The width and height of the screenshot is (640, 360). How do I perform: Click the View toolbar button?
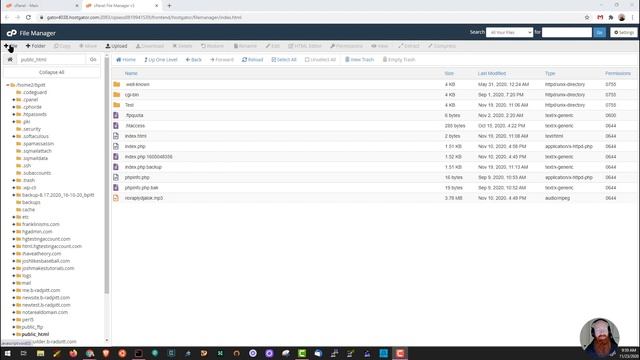(380, 46)
